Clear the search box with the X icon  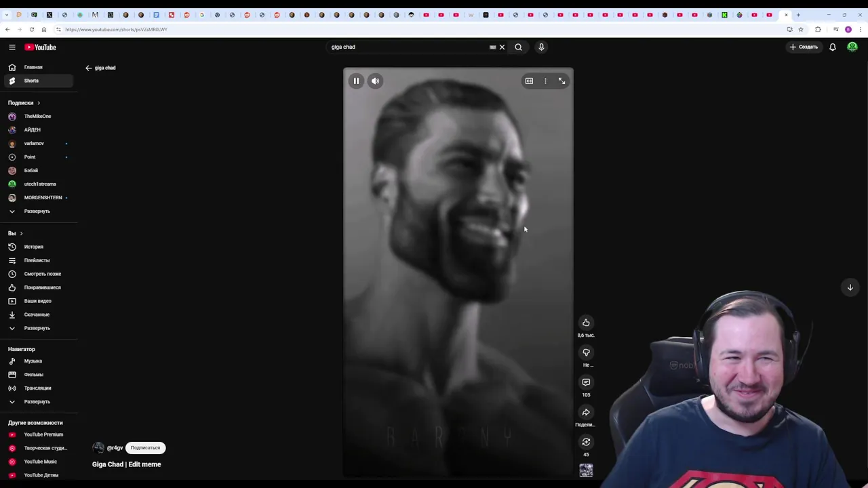(502, 47)
